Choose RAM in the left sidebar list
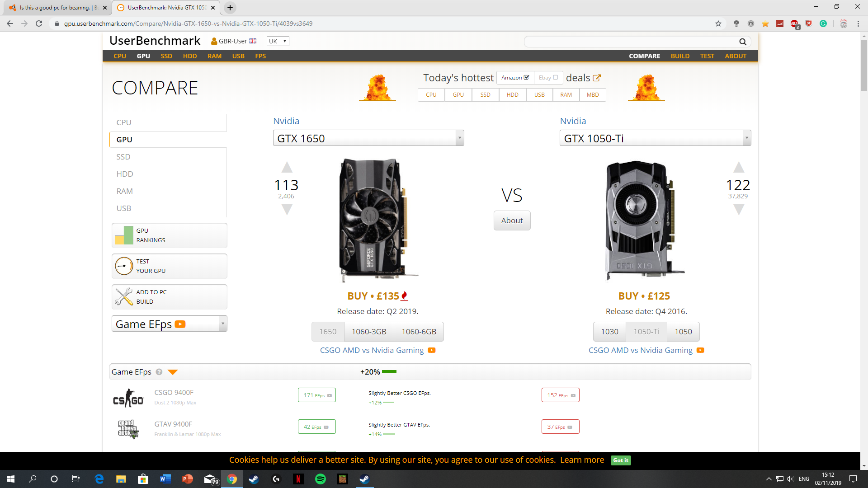Image resolution: width=868 pixels, height=488 pixels. pyautogui.click(x=125, y=191)
